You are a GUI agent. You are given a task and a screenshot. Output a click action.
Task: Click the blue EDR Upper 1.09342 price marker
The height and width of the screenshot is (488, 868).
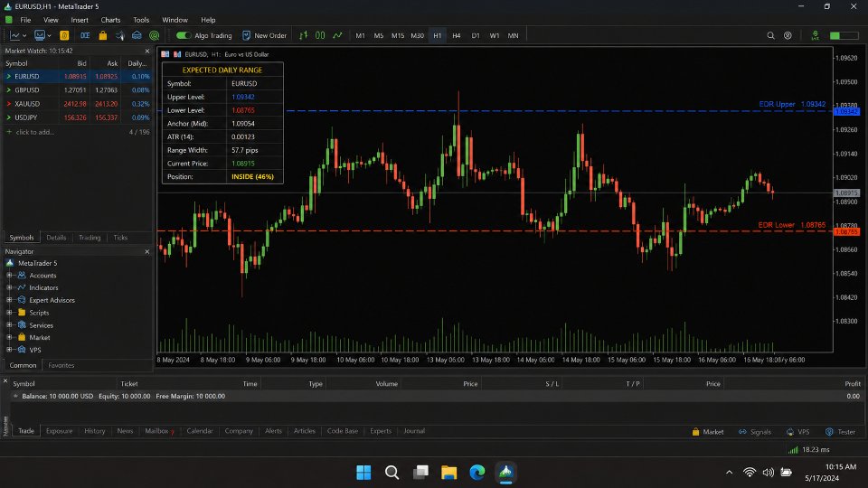[x=846, y=112]
